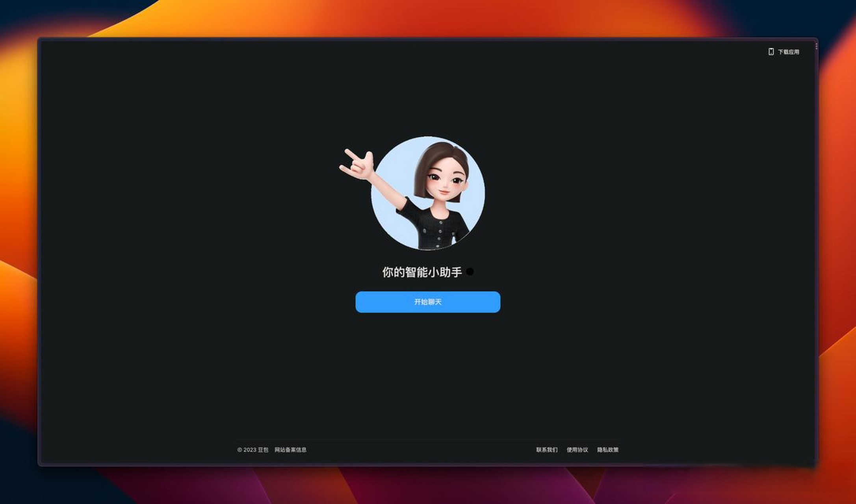Image resolution: width=856 pixels, height=504 pixels.
Task: Open 隐私政策 privacy policy
Action: tap(607, 449)
